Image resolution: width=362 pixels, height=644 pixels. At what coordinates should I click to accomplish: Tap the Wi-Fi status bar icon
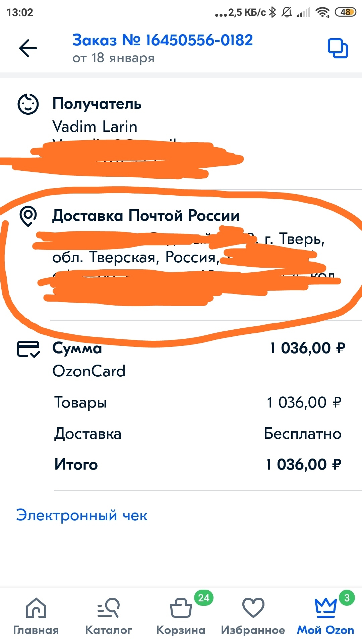coord(323,12)
